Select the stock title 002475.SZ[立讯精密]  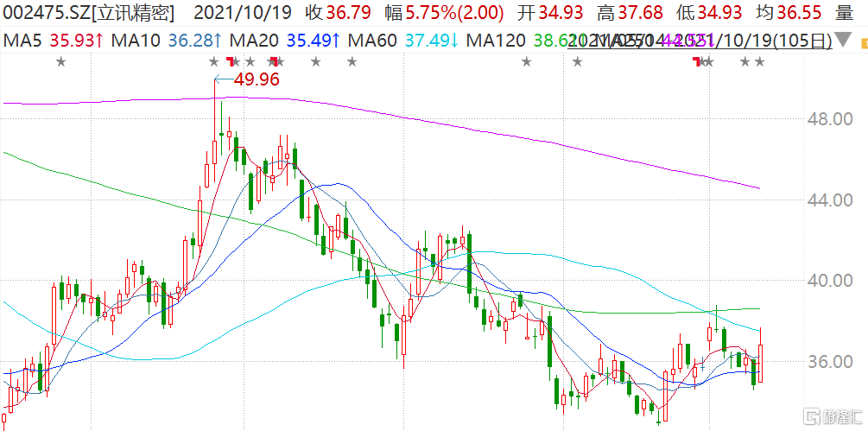(x=89, y=12)
